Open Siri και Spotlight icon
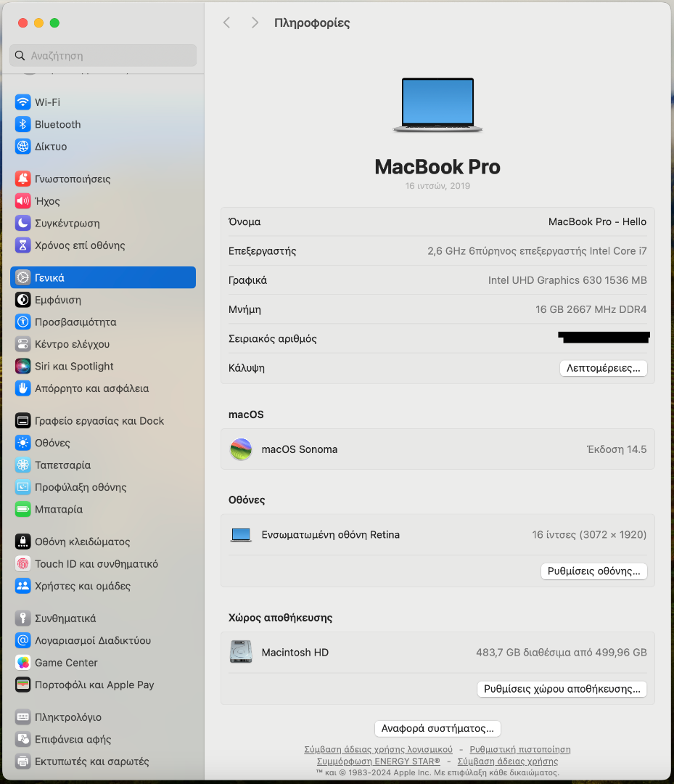674x784 pixels. (x=22, y=366)
